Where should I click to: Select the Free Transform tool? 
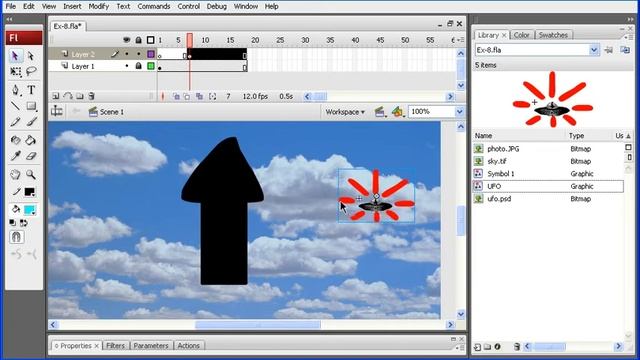pos(16,72)
